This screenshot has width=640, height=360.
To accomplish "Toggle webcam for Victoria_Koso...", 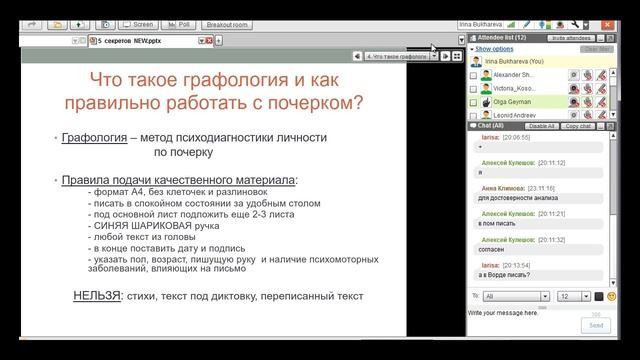I will coord(574,89).
